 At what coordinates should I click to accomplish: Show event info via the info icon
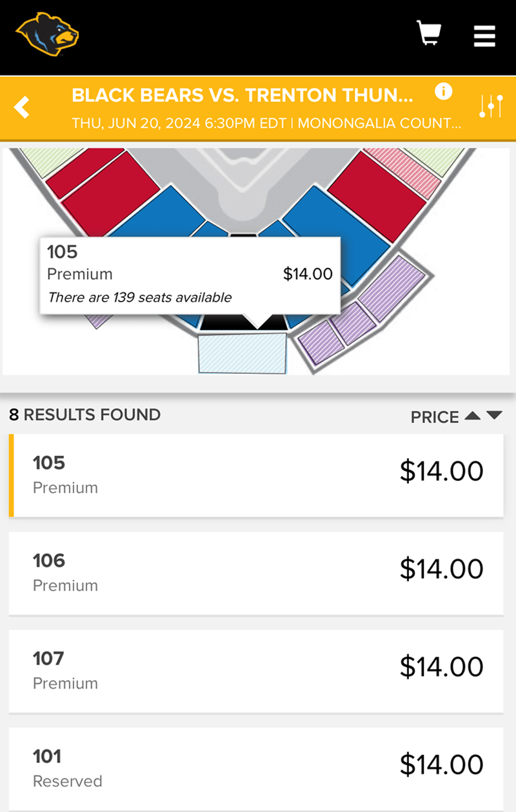[x=443, y=91]
